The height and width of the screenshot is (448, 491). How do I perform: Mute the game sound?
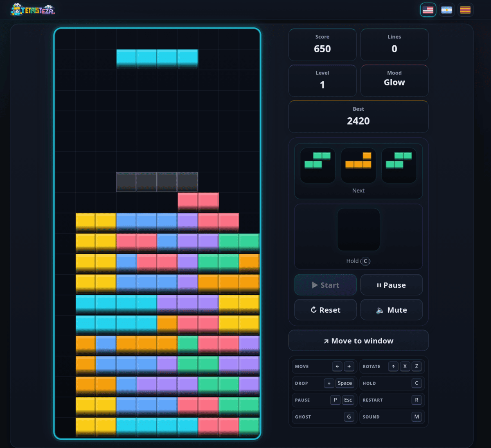[392, 310]
